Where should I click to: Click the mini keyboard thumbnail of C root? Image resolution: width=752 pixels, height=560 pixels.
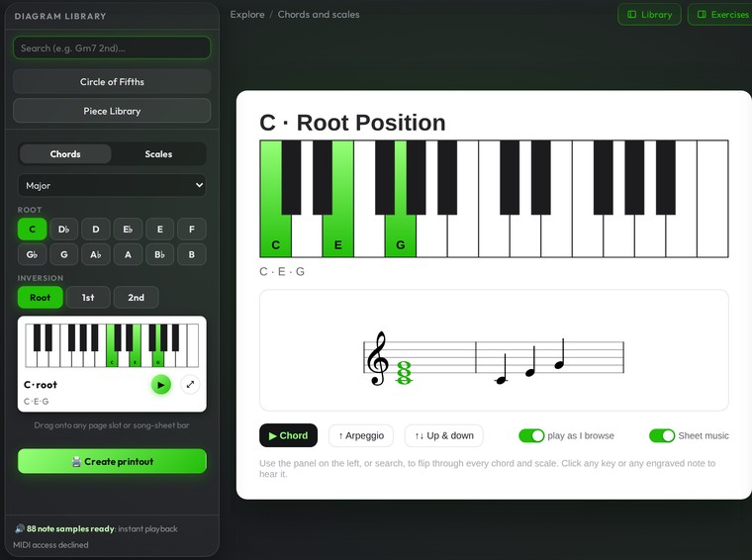coord(112,345)
